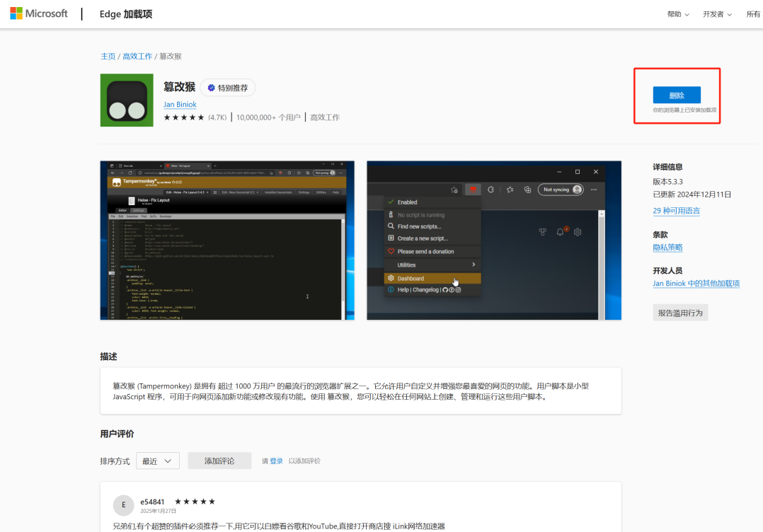This screenshot has height=532, width=763.
Task: Click the 添加评论 button
Action: pyautogui.click(x=219, y=461)
